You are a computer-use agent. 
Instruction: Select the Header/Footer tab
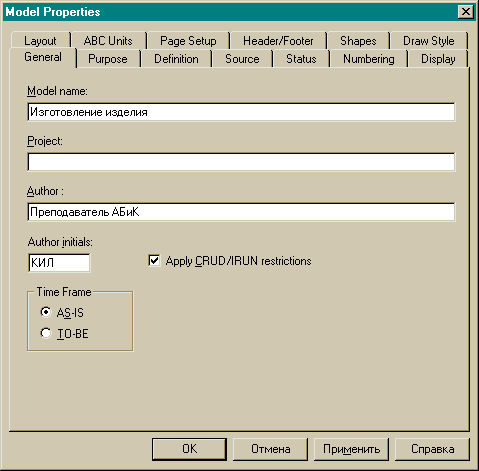(x=278, y=41)
